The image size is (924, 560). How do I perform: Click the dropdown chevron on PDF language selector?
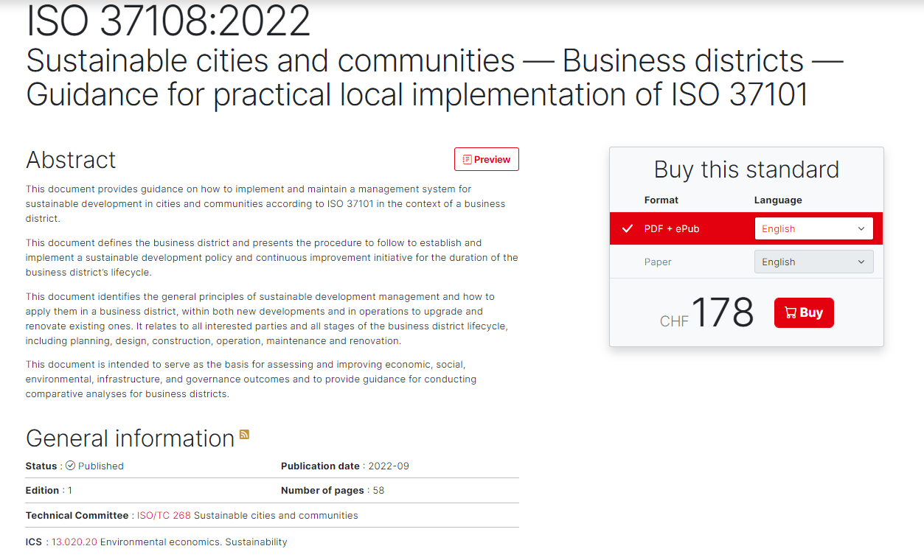pyautogui.click(x=861, y=228)
